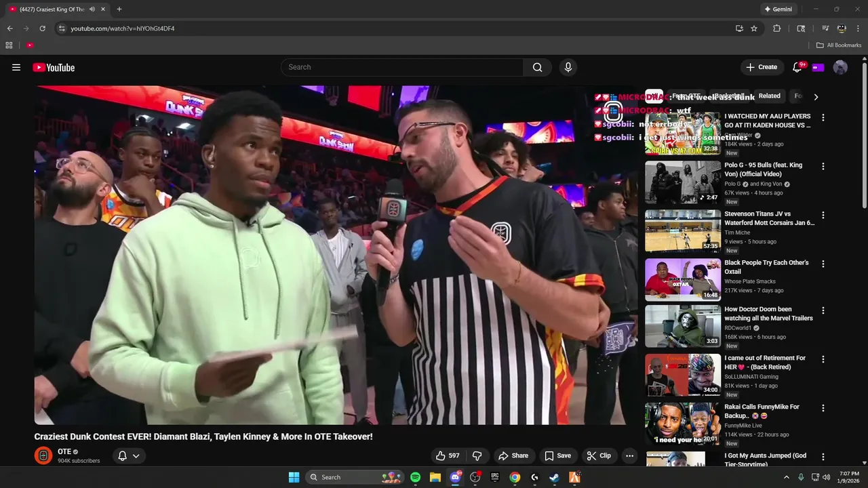Viewport: 868px width, 488px height.
Task: Open the Stevenson Titans JV title
Action: click(769, 218)
